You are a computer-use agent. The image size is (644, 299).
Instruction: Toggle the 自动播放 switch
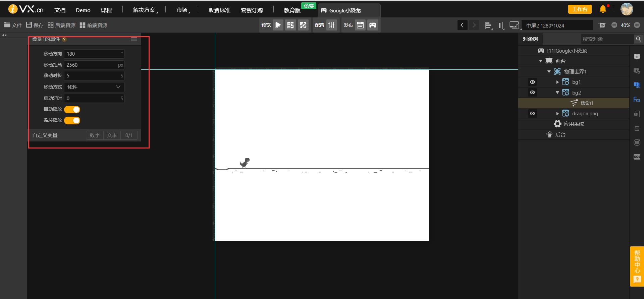[72, 109]
